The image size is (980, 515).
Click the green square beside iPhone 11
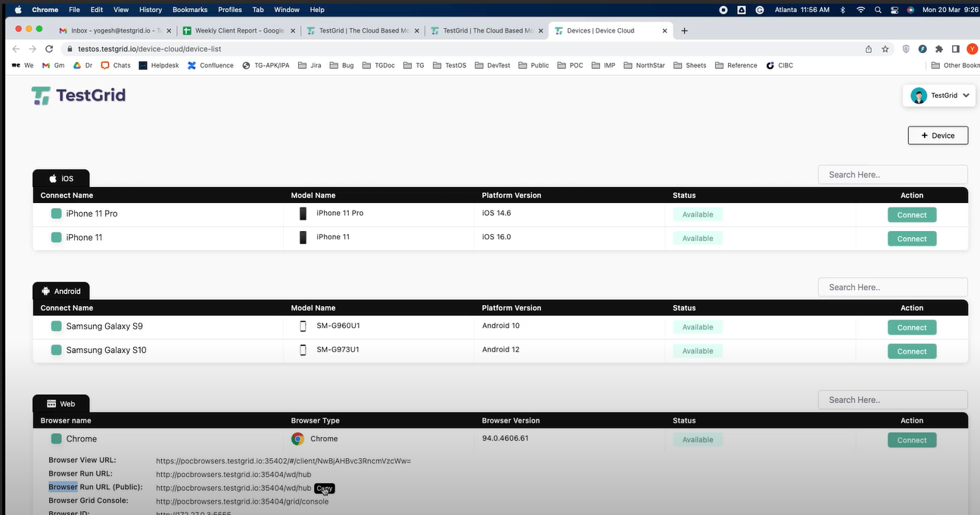point(56,237)
